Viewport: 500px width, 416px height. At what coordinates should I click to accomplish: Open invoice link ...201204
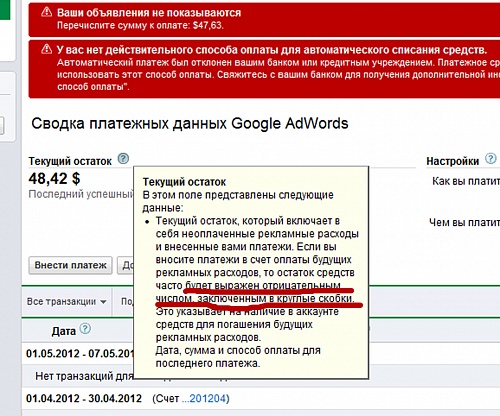204,398
